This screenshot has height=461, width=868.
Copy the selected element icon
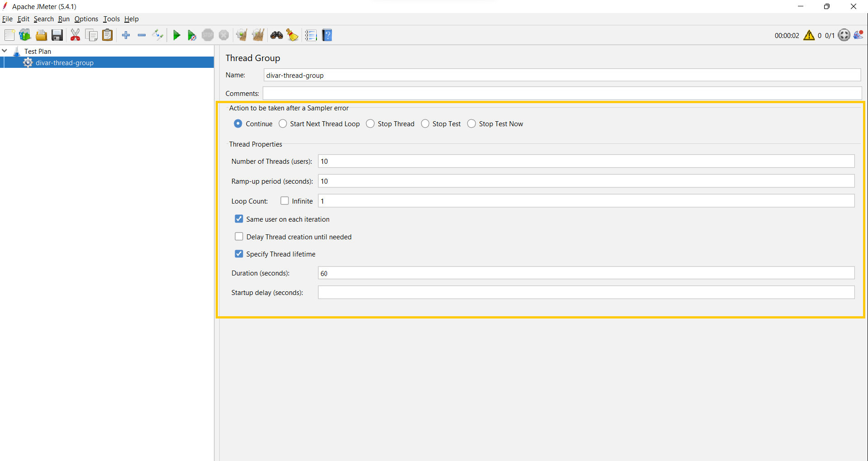click(91, 35)
